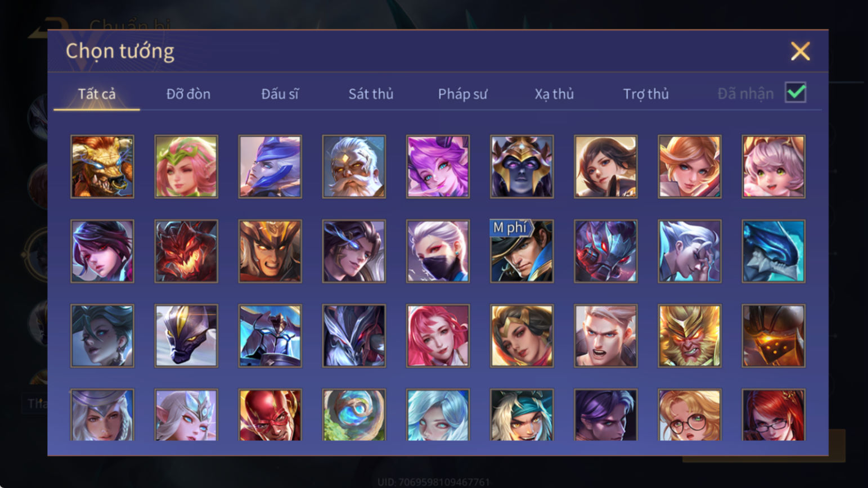Switch to the Đỡ đòn tab

click(x=188, y=94)
